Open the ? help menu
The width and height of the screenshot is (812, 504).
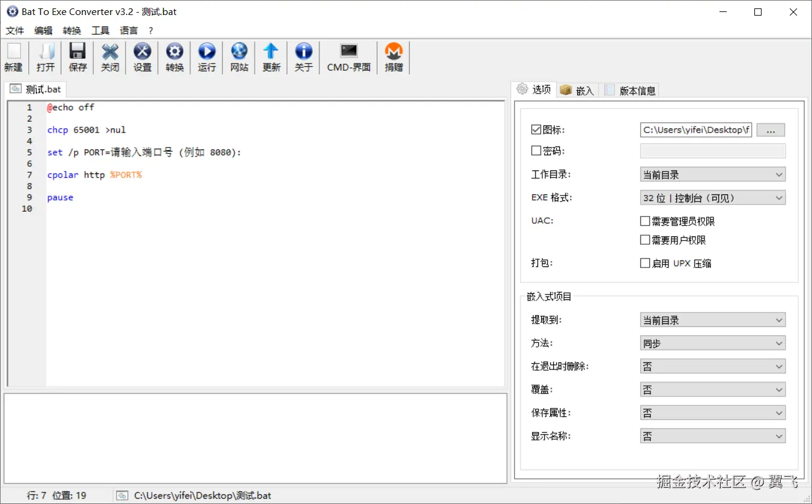(x=151, y=31)
